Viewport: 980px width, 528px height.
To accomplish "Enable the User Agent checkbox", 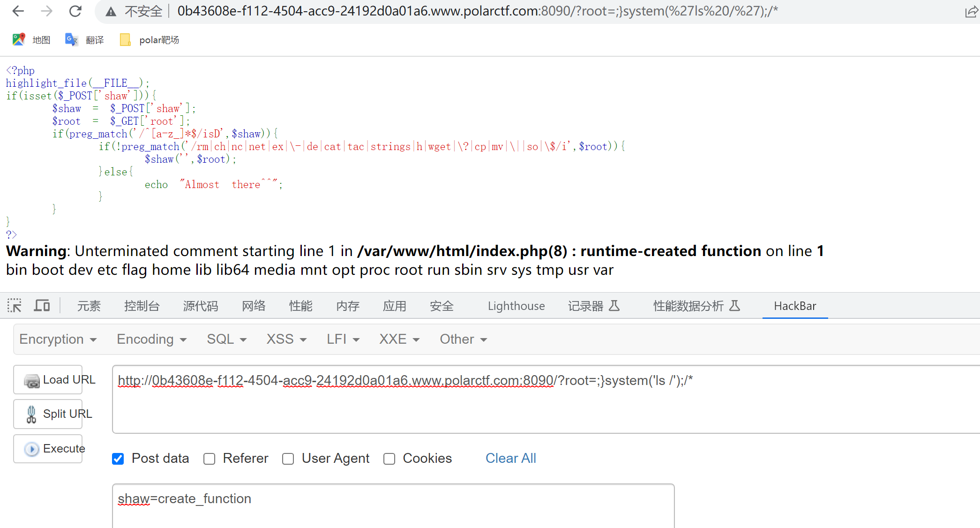I will click(x=288, y=459).
